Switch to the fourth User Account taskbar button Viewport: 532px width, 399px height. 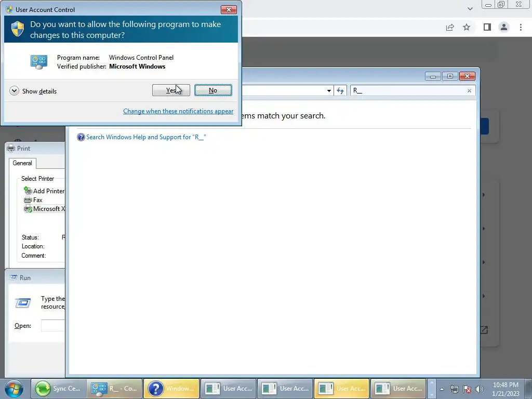click(x=397, y=389)
